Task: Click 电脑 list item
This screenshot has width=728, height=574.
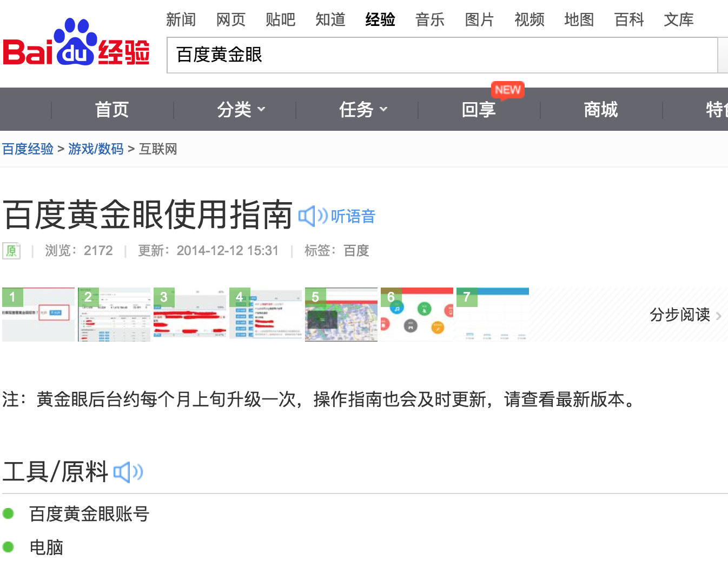Action: pyautogui.click(x=47, y=548)
